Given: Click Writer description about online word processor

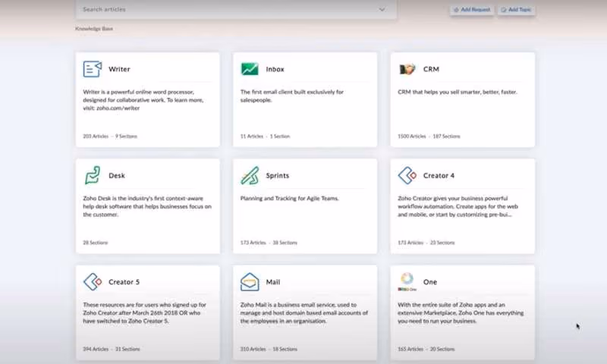Looking at the screenshot, I should pos(143,100).
